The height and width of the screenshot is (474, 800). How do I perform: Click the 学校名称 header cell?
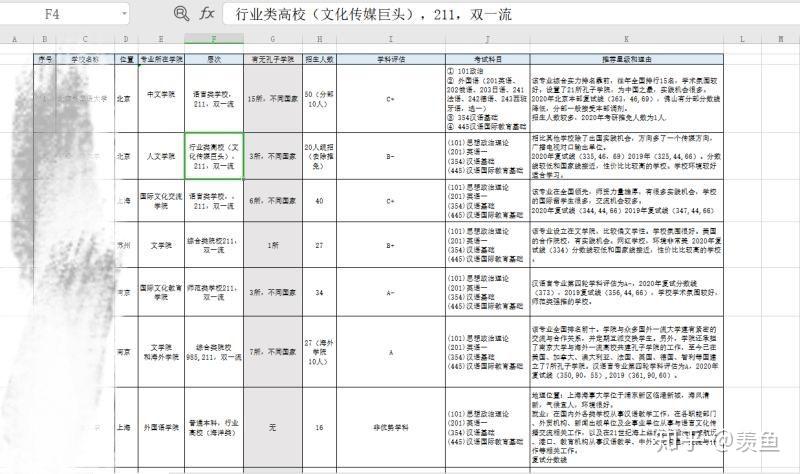click(x=85, y=59)
